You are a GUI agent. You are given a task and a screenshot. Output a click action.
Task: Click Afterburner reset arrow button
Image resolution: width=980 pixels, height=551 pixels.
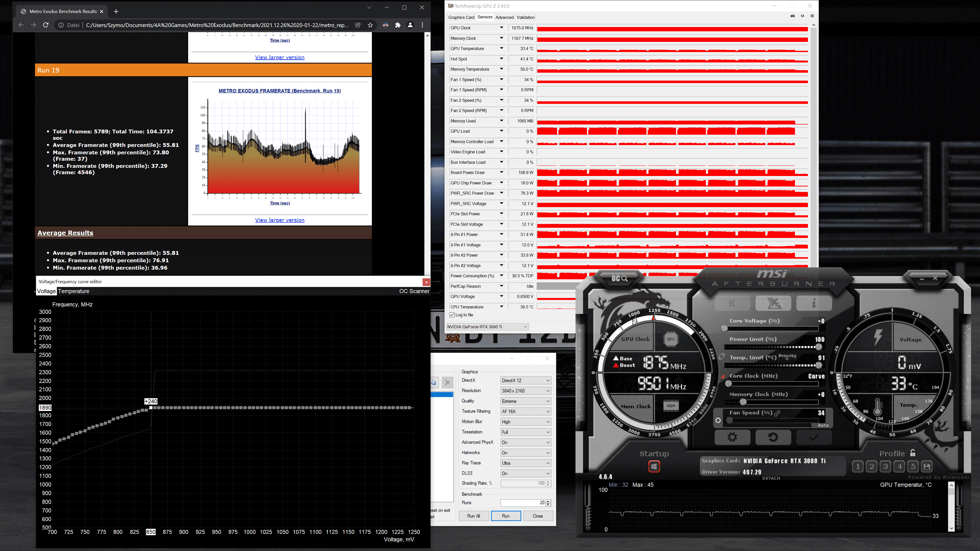773,437
